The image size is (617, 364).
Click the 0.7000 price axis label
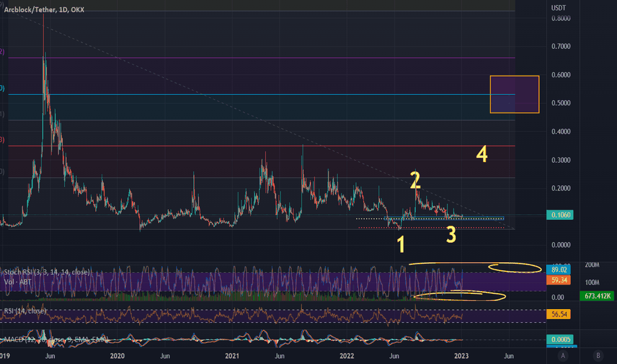[x=561, y=46]
